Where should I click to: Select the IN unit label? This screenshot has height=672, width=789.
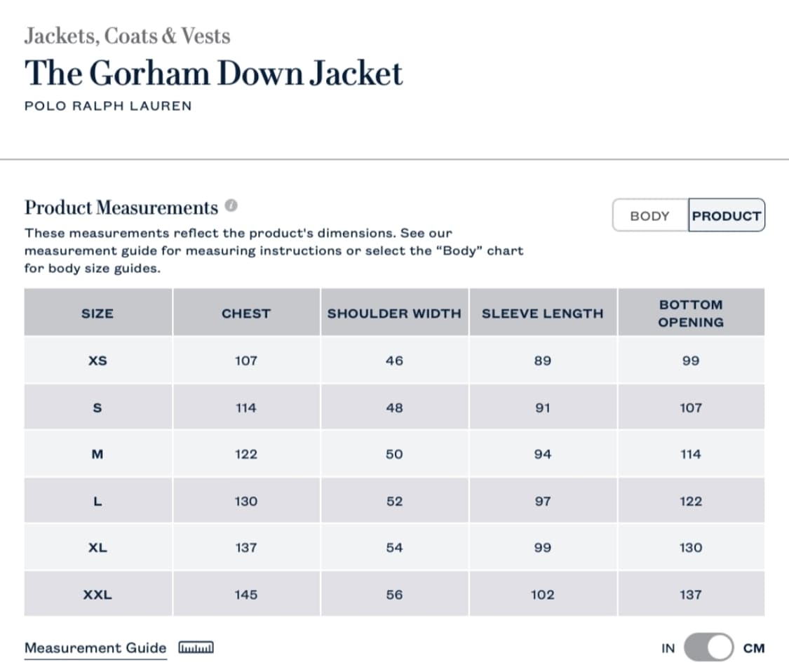pyautogui.click(x=668, y=648)
